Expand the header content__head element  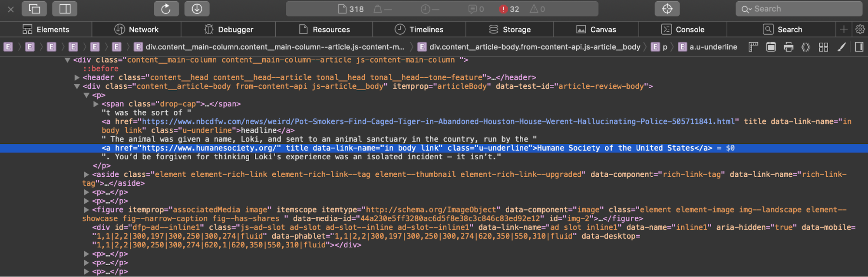pyautogui.click(x=77, y=78)
